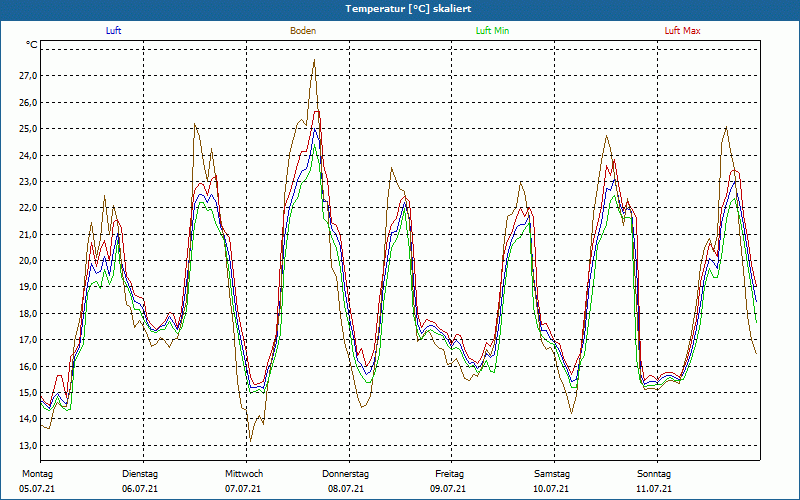Screen dimensions: 800x500
Task: Click the 21,0 y-axis value
Action: [28, 234]
